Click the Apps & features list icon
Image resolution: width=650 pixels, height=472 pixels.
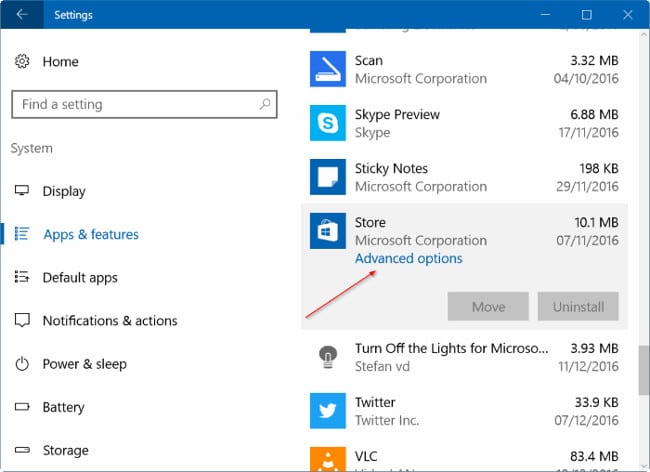[x=22, y=234]
